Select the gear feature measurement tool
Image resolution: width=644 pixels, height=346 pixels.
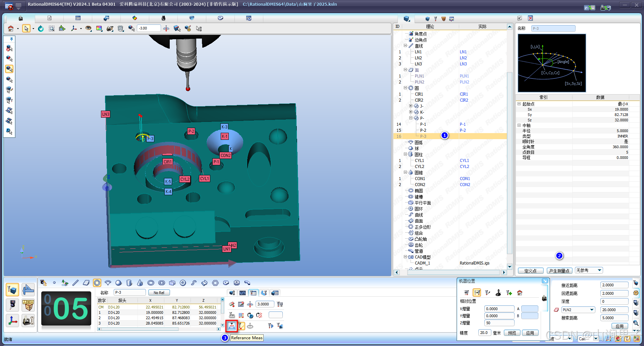click(237, 283)
